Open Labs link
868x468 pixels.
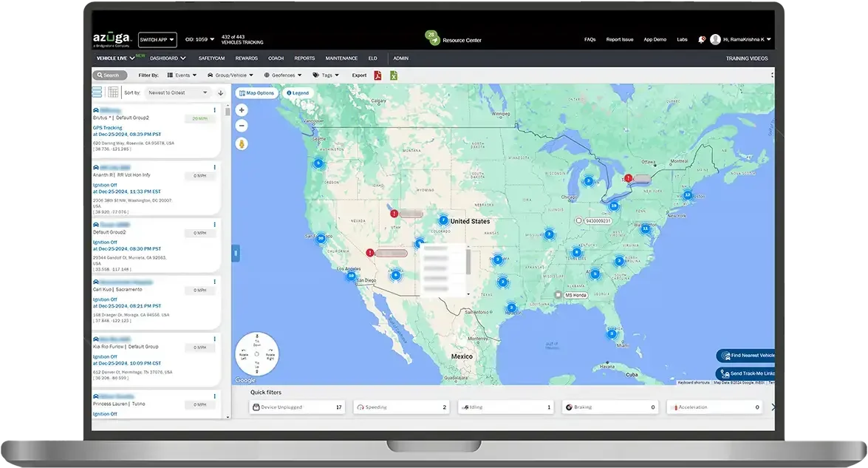(x=682, y=39)
